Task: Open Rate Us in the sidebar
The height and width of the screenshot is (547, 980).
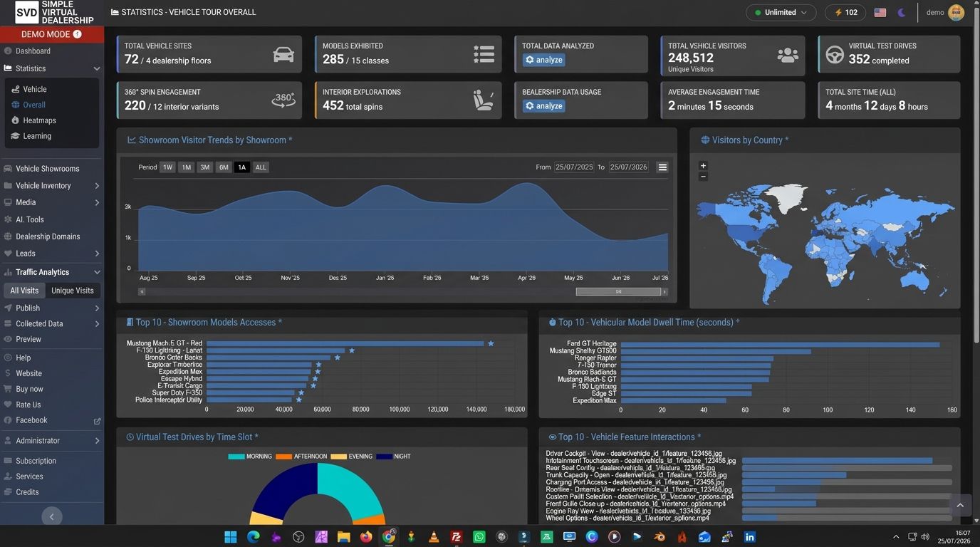Action: 28,405
